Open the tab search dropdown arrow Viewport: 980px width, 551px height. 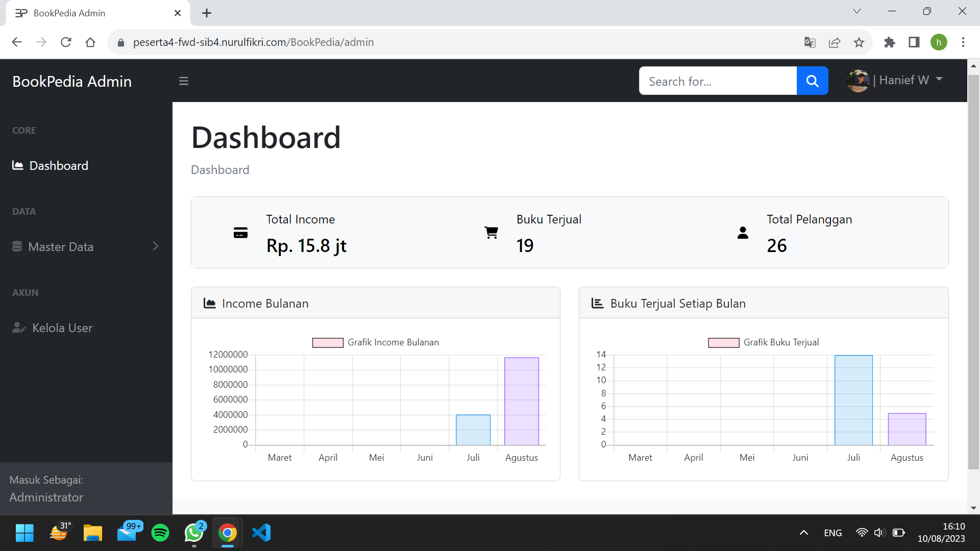pyautogui.click(x=857, y=11)
